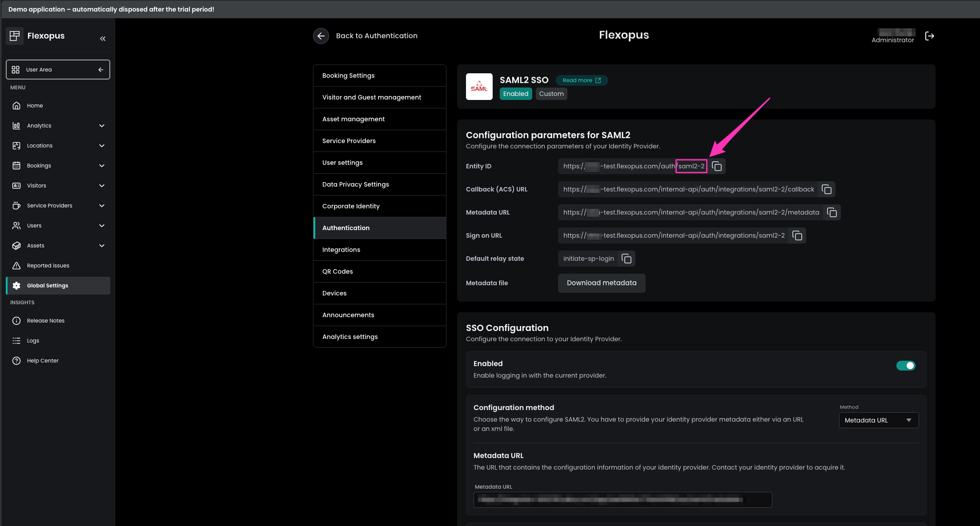Go to User settings section
The image size is (980, 526).
pos(380,163)
